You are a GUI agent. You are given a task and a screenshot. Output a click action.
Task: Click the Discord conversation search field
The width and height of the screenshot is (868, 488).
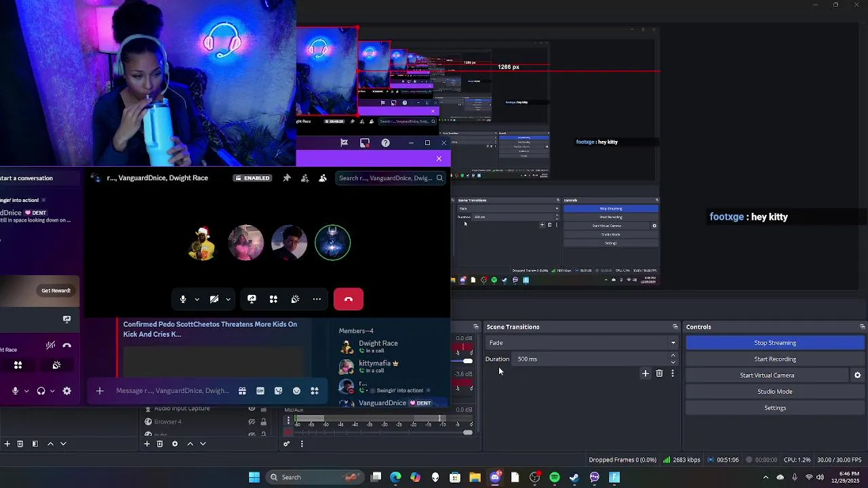[x=390, y=178]
